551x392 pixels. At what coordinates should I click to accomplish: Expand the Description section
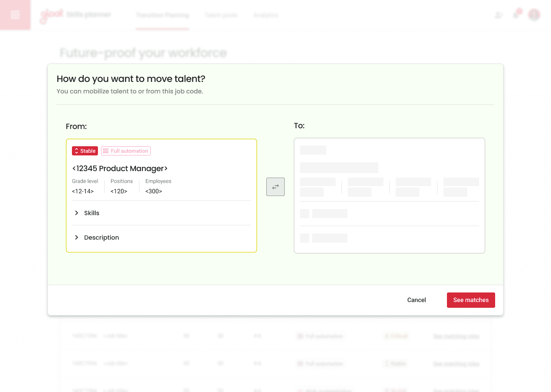coord(161,237)
